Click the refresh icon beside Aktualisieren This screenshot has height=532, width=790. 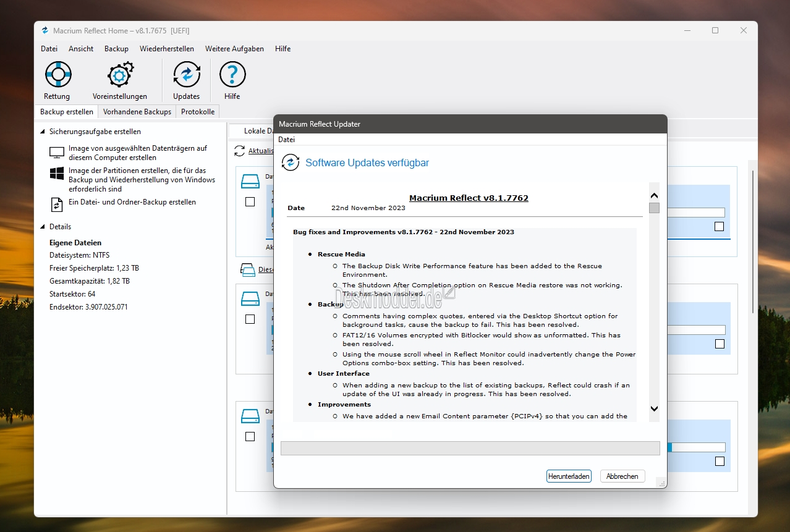(x=240, y=151)
